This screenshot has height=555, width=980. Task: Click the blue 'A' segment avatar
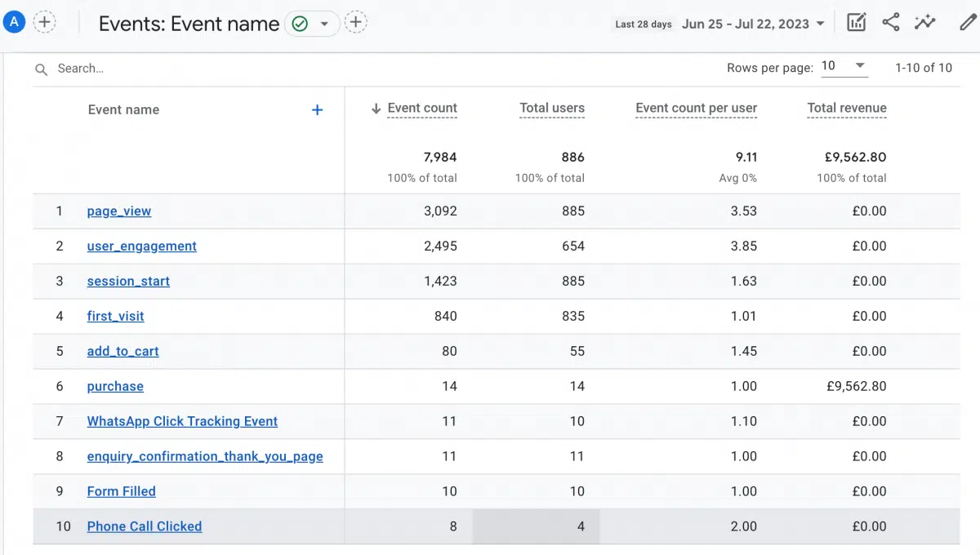coord(14,23)
